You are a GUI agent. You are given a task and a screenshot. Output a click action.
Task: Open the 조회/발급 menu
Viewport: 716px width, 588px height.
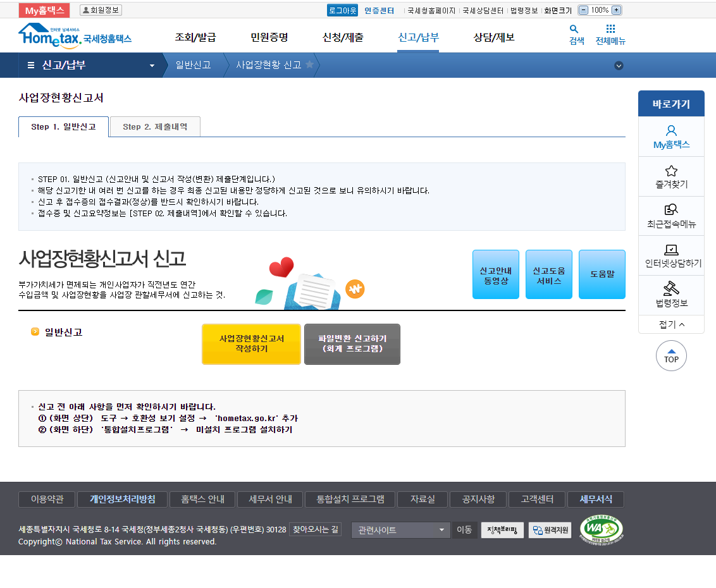click(195, 37)
